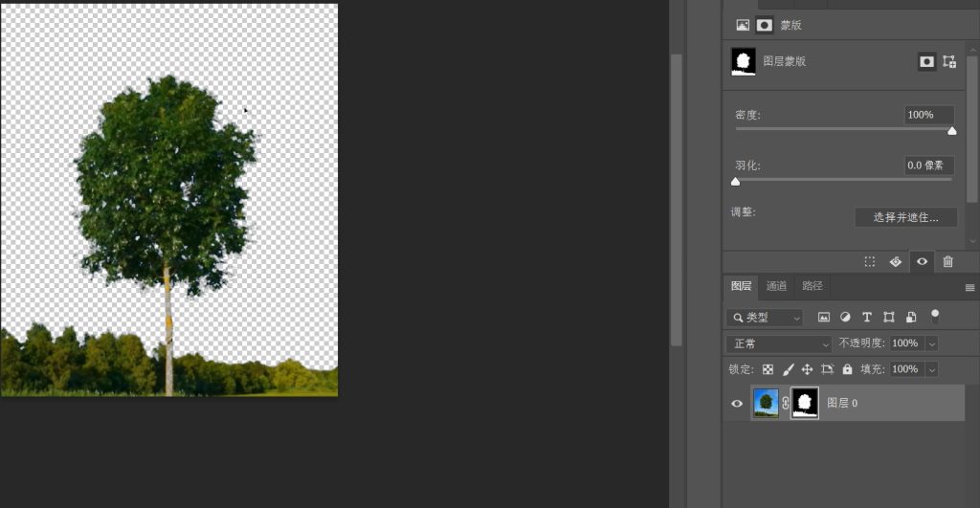Switch to the 通道 tab
The image size is (980, 508).
tap(776, 286)
